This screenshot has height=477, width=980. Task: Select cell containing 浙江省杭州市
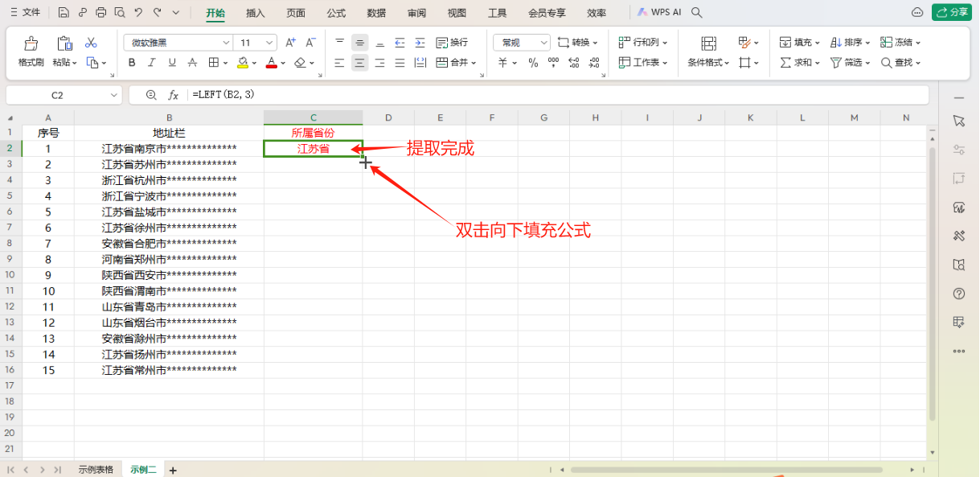[169, 180]
